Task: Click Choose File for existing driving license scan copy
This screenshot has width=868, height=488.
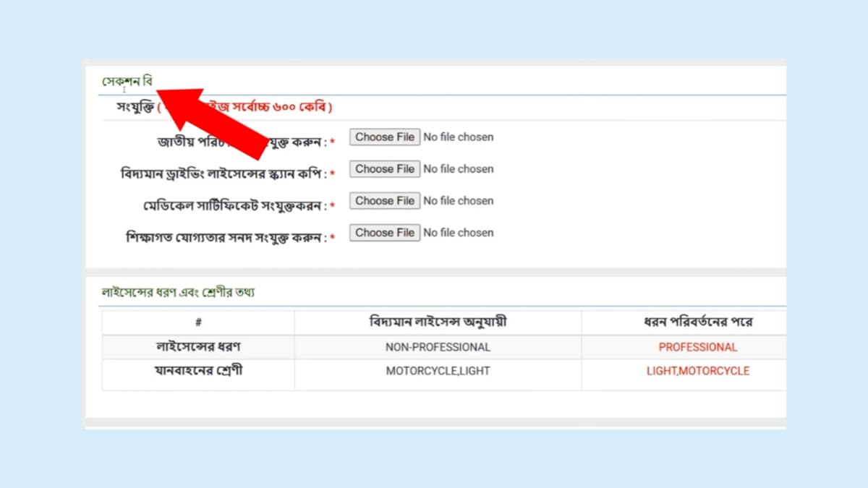Action: tap(384, 168)
